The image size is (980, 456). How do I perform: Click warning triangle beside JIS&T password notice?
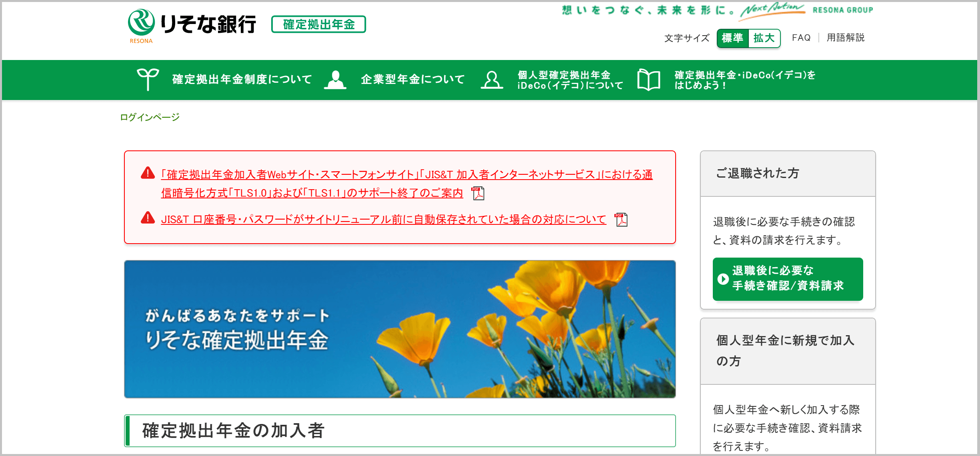point(148,218)
